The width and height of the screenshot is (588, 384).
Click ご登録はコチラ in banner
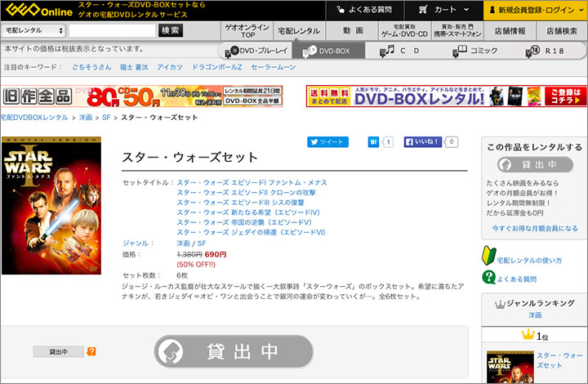(x=565, y=96)
